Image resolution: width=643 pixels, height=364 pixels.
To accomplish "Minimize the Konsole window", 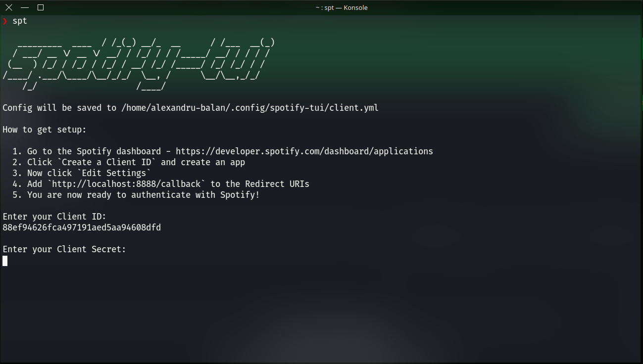I will coord(25,7).
